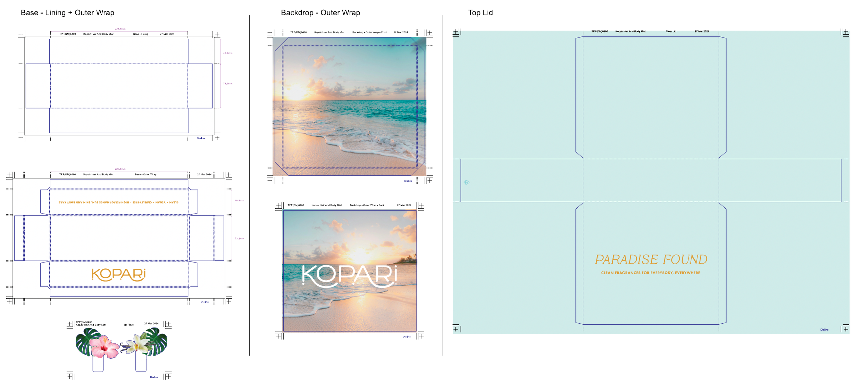This screenshot has height=383, width=868.
Task: Select the orange KOPARI logo on base wrap
Action: pos(118,274)
